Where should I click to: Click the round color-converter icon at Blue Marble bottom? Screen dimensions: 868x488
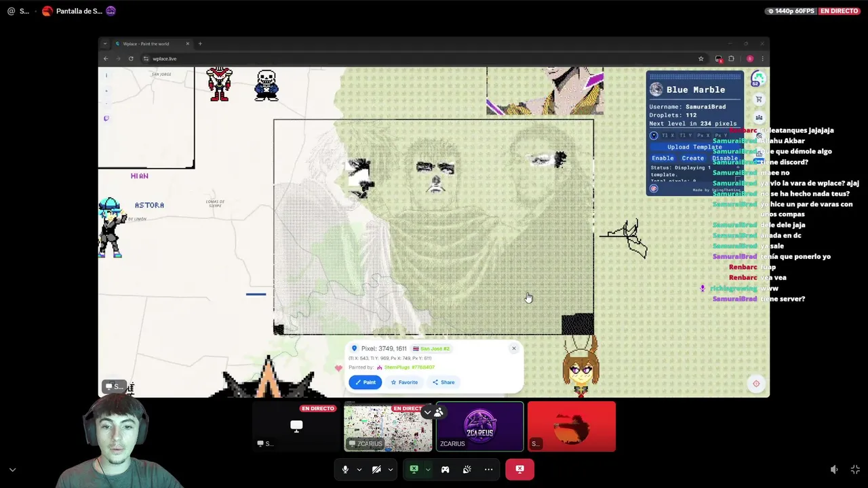(x=654, y=189)
